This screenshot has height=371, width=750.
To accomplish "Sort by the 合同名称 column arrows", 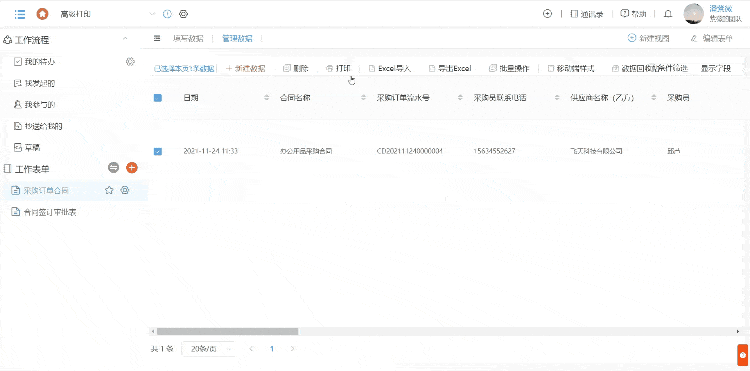I will click(x=364, y=98).
